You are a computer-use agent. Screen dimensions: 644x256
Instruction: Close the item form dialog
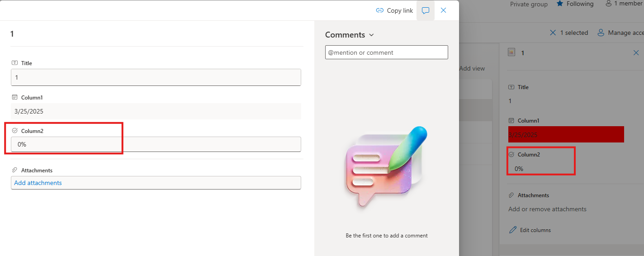[443, 10]
